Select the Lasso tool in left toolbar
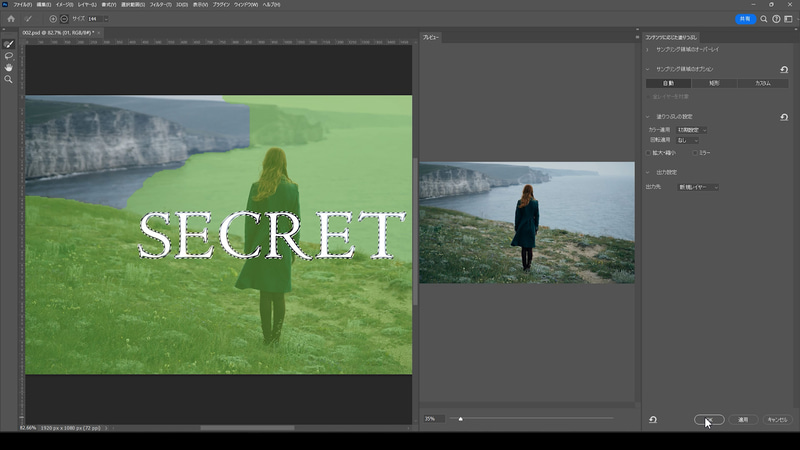This screenshot has width=800, height=450. (9, 56)
